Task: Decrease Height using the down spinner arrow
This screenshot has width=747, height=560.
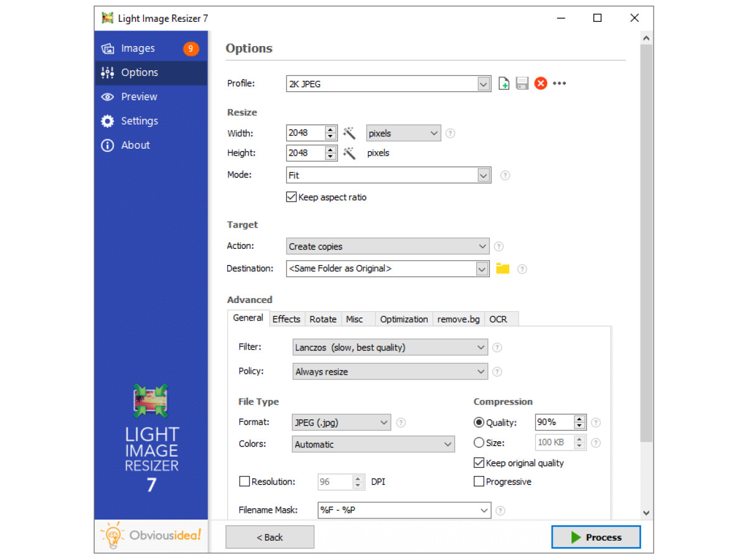Action: (x=331, y=157)
